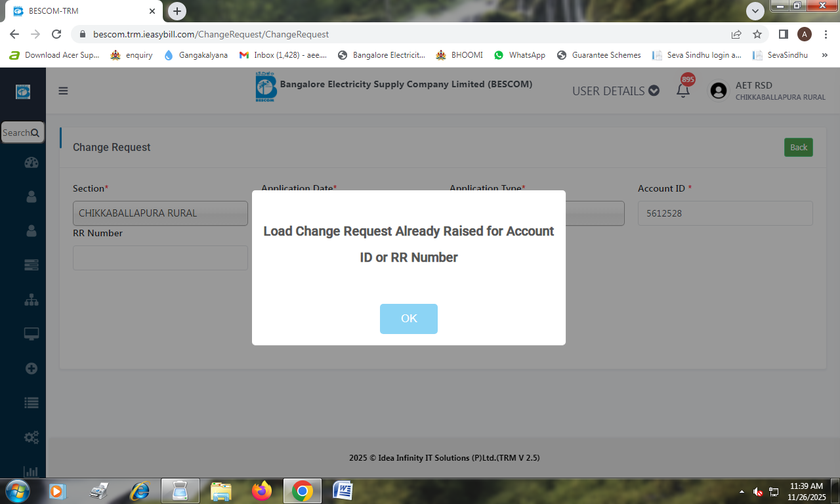This screenshot has height=504, width=840.
Task: Open the BHOOMI bookmark
Action: click(x=459, y=55)
